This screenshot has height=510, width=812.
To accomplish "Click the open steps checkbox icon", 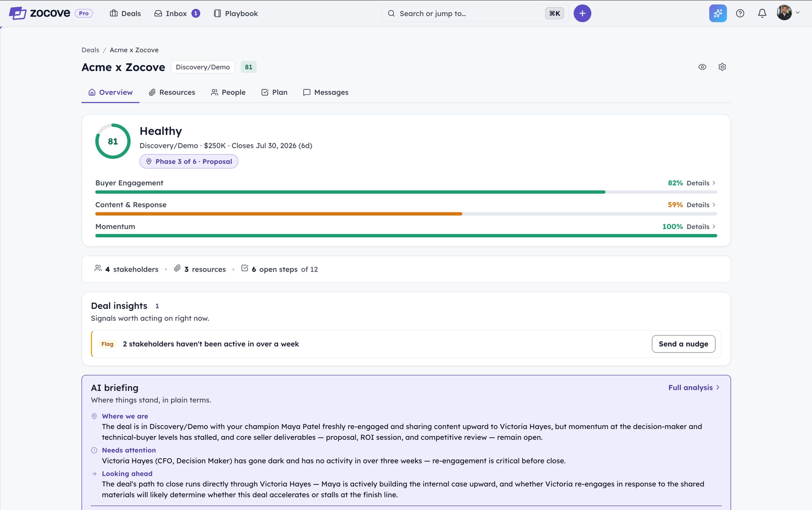I will click(x=244, y=268).
